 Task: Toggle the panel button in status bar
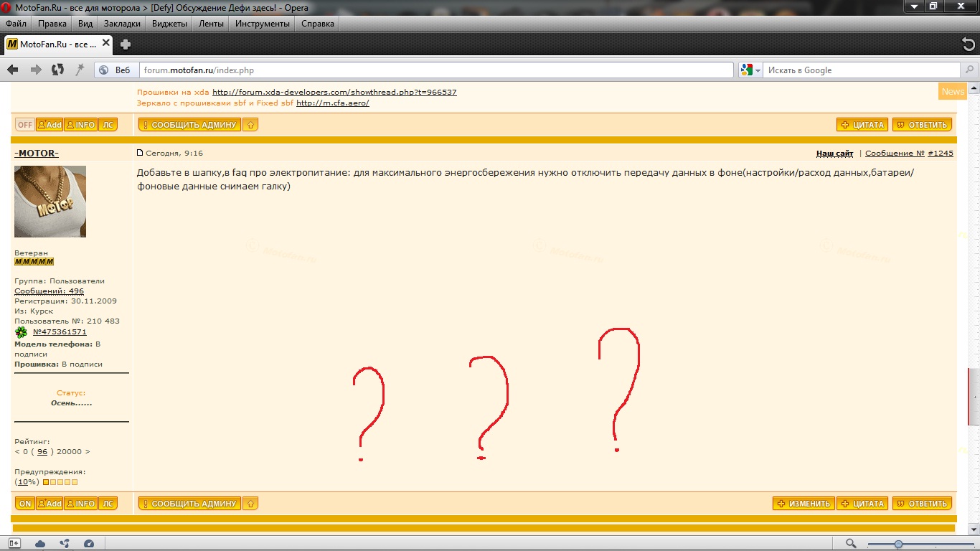point(14,544)
